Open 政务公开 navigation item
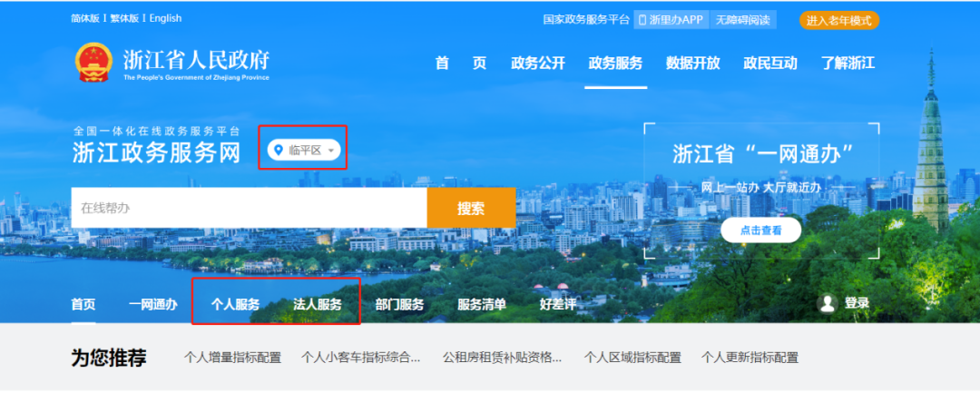 click(x=537, y=64)
